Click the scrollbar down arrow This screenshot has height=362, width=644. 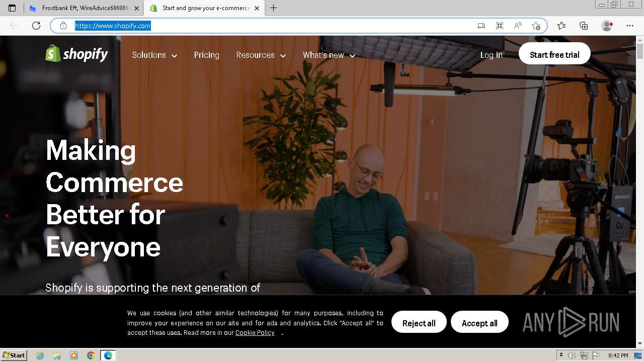[x=640, y=344]
